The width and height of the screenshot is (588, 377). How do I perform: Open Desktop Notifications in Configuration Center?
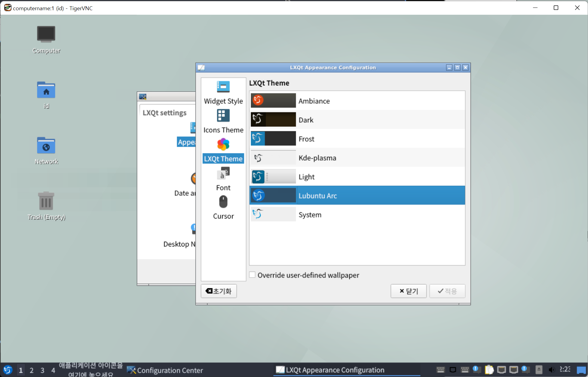click(179, 236)
